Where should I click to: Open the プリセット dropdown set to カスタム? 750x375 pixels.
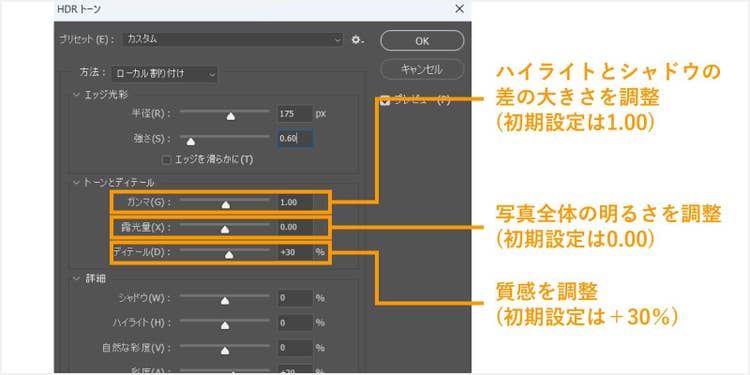[233, 40]
